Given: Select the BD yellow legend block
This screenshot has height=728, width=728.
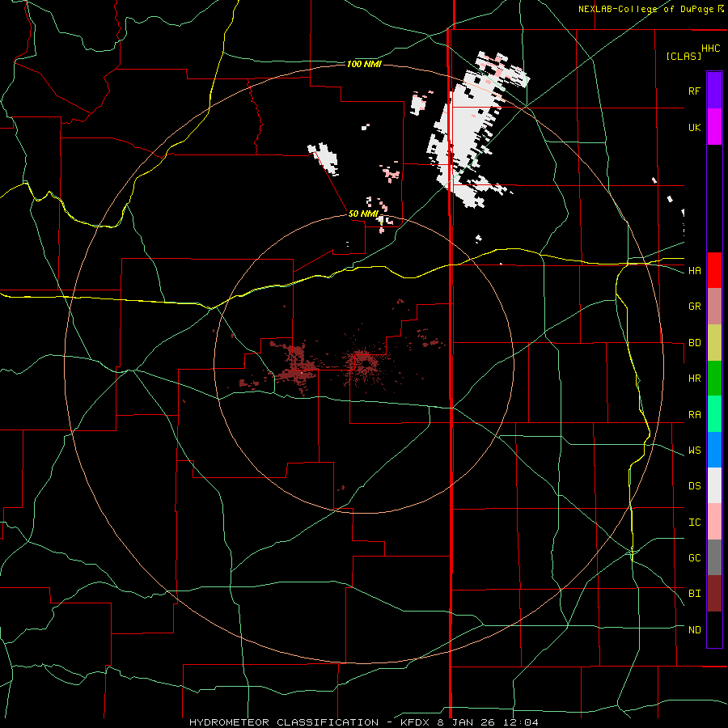Looking at the screenshot, I should click(x=714, y=342).
